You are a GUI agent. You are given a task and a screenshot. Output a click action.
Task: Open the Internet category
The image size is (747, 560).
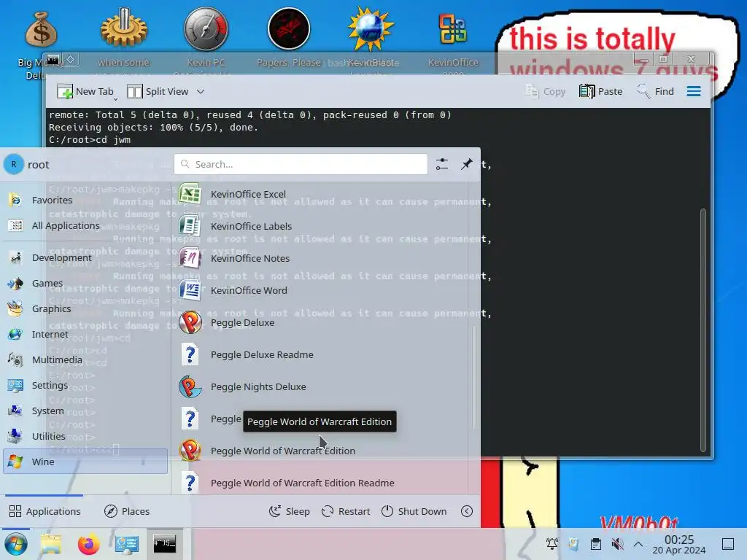[85, 334]
